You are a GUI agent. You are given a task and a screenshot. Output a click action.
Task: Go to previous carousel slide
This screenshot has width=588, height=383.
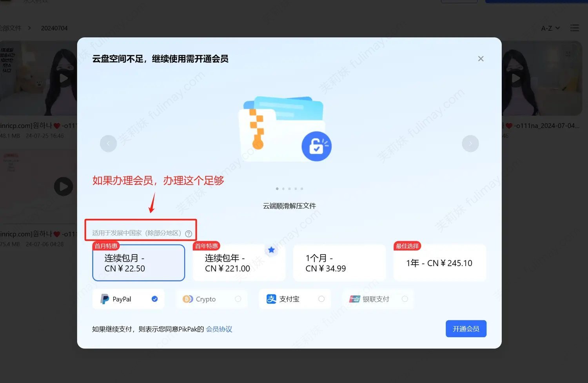[108, 143]
